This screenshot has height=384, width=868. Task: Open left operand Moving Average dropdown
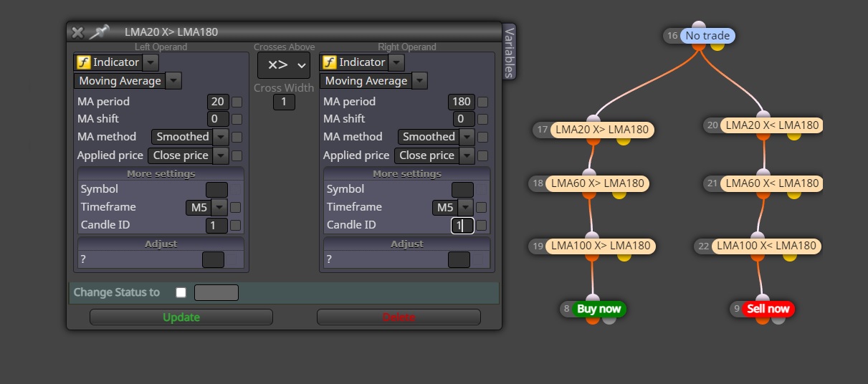click(x=173, y=81)
